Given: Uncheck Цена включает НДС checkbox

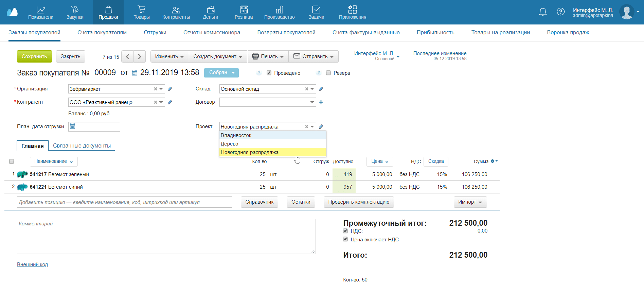Looking at the screenshot, I should coord(345,239).
